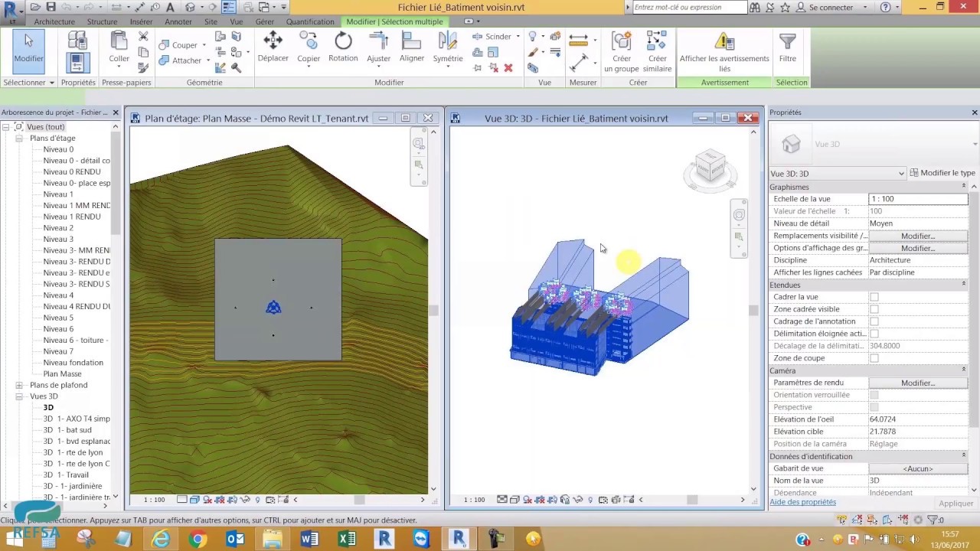This screenshot has height=551, width=980.
Task: Activate the Rotation tool
Action: (343, 47)
